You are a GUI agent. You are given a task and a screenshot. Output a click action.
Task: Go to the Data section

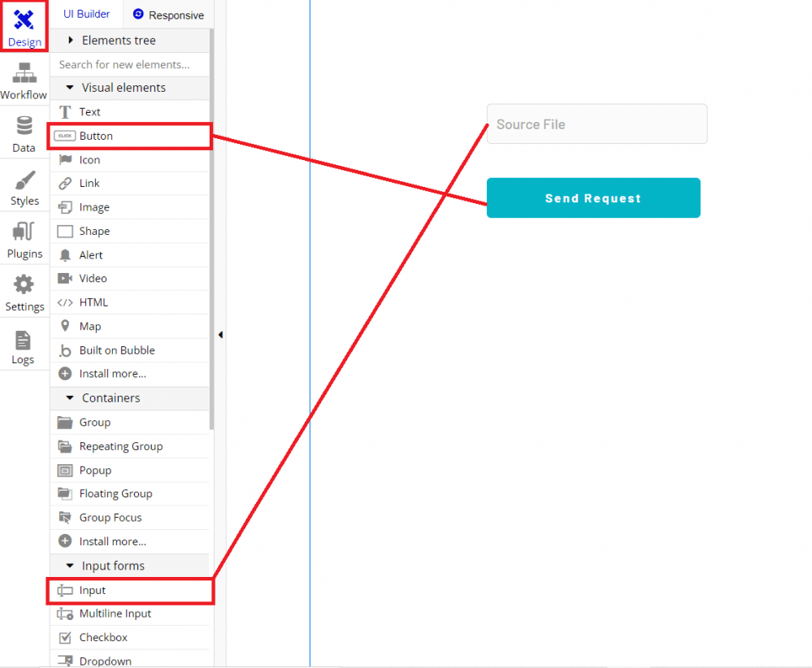[x=24, y=134]
